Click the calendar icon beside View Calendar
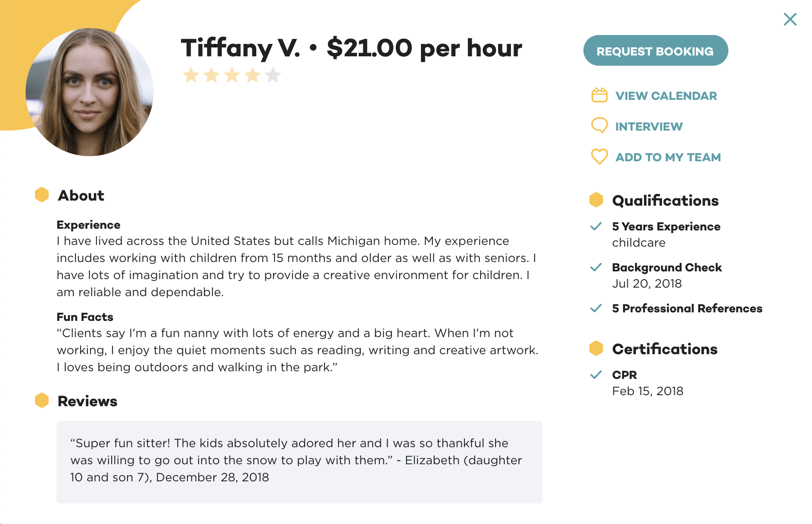Screen dimensions: 812x524 tap(599, 95)
